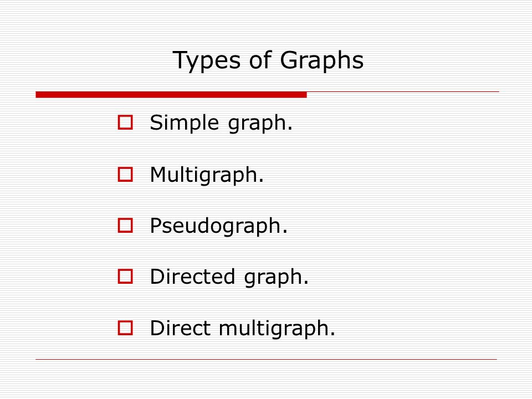The height and width of the screenshot is (399, 532).
Task: Select the Simple graph. bullet text
Action: pyautogui.click(x=221, y=124)
